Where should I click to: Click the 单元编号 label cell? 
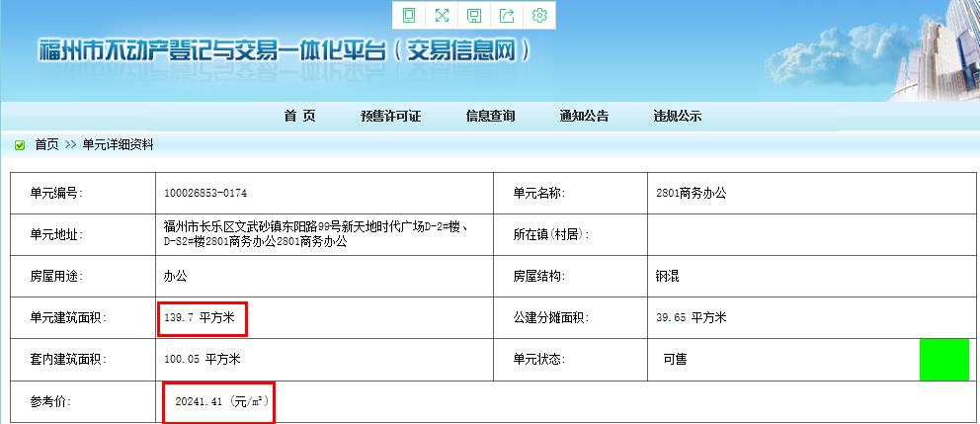[83, 194]
